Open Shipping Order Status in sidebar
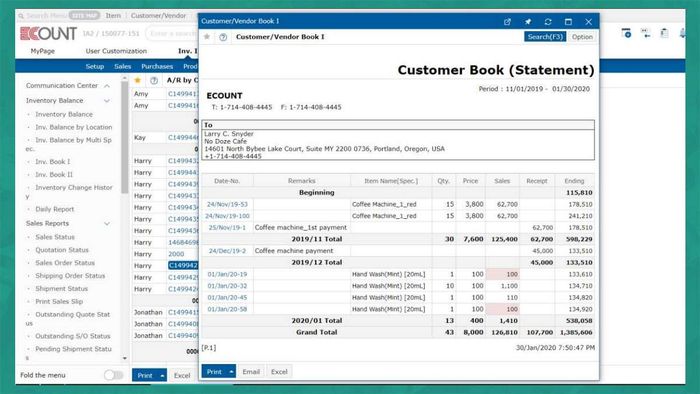 70,276
